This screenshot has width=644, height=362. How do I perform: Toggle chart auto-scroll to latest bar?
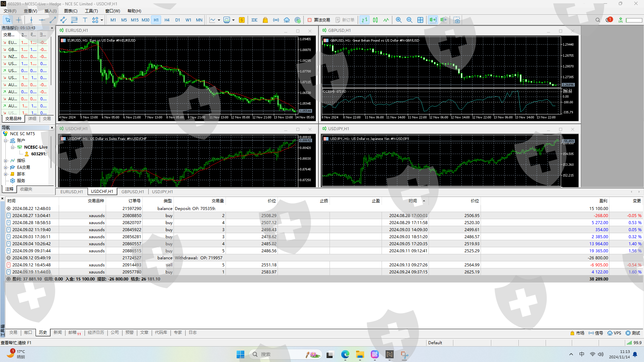tap(433, 20)
